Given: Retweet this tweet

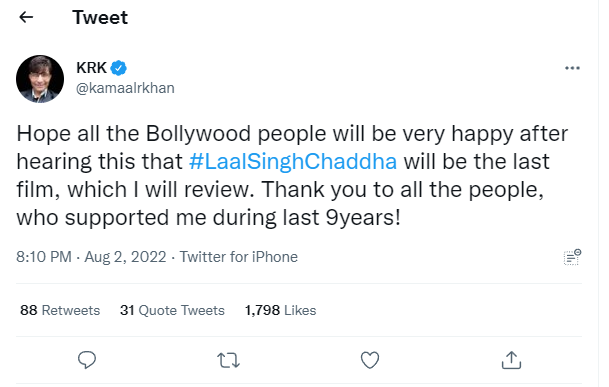Looking at the screenshot, I should [x=228, y=360].
